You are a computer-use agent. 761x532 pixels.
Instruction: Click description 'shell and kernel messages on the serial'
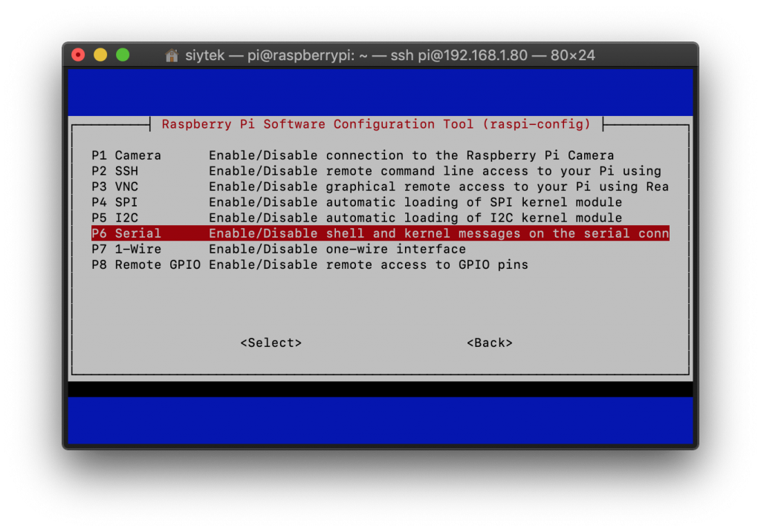(478, 233)
